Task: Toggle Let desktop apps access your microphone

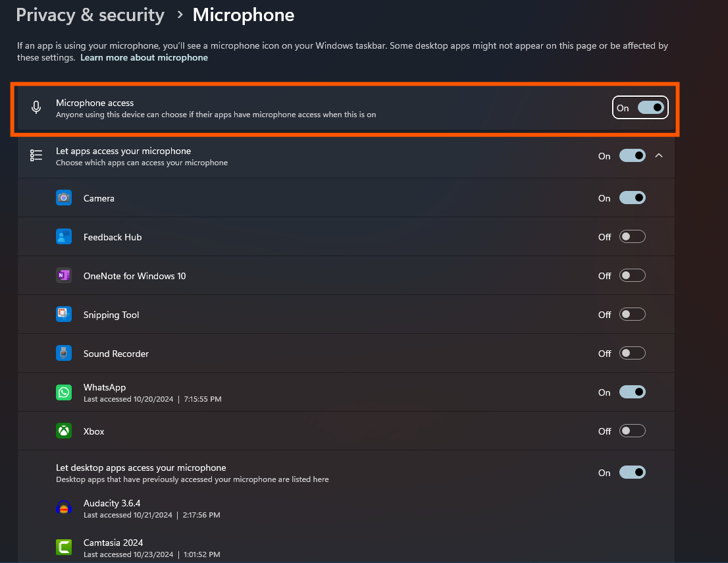Action: (x=632, y=472)
